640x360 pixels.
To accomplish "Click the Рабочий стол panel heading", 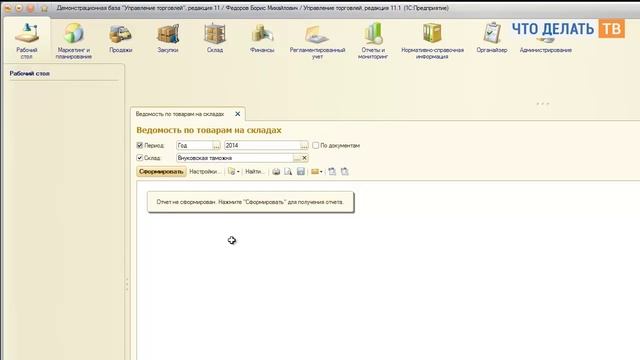I will tap(30, 74).
